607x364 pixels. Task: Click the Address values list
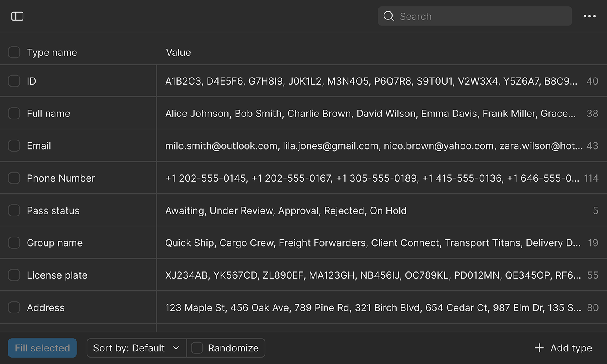pos(372,307)
